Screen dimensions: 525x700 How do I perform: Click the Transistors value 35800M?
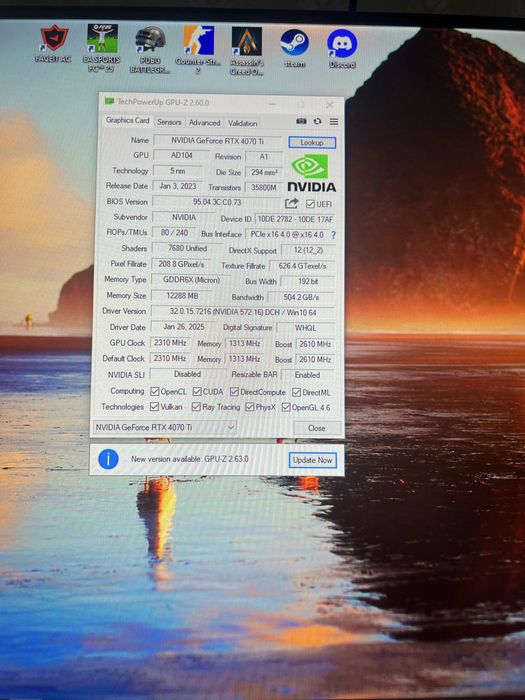pyautogui.click(x=263, y=188)
